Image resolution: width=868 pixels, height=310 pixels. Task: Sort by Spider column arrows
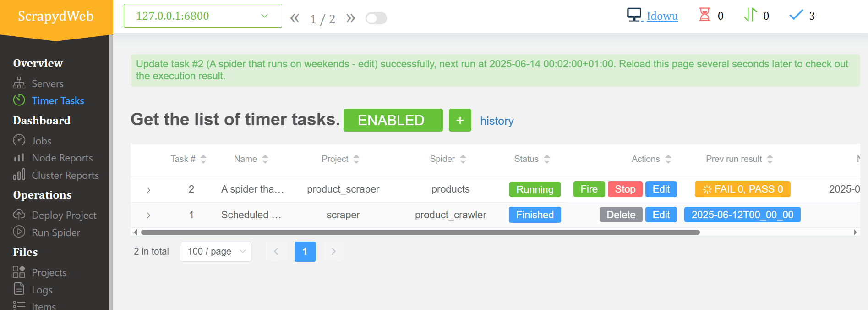click(x=463, y=159)
